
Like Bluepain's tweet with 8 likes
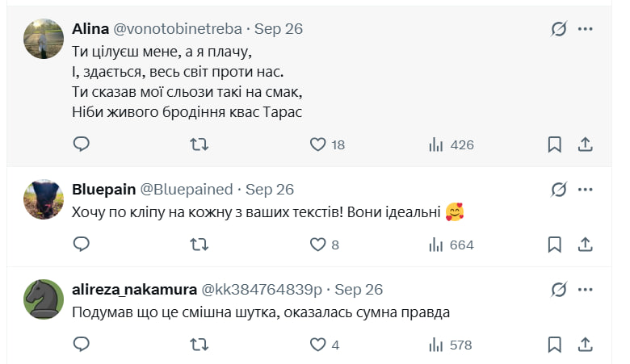(318, 245)
